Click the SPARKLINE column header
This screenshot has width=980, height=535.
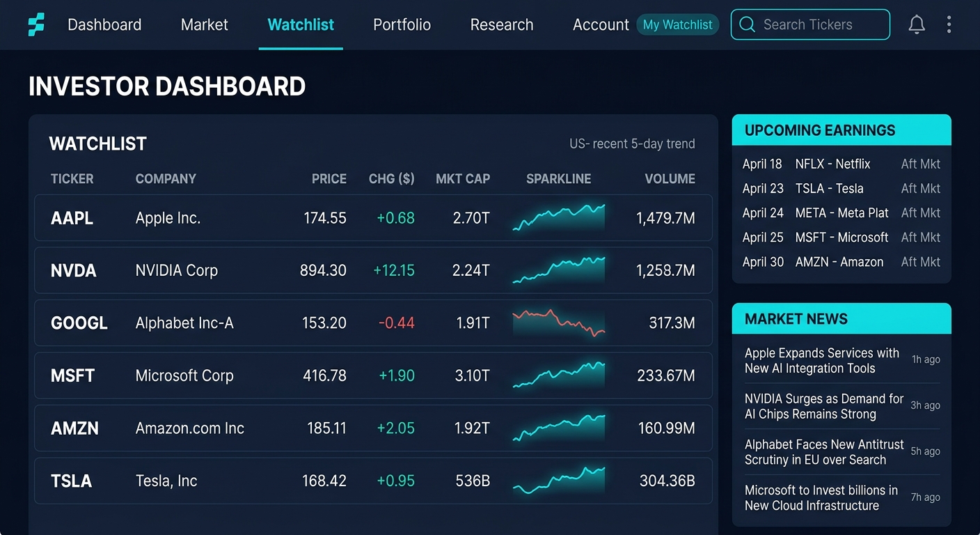(x=559, y=179)
